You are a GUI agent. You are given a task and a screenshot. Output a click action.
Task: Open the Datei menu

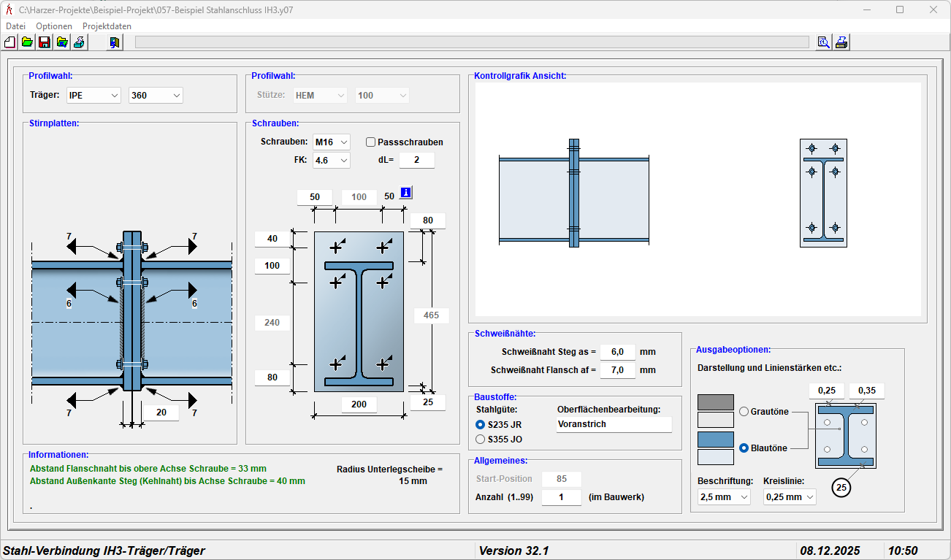click(x=15, y=26)
